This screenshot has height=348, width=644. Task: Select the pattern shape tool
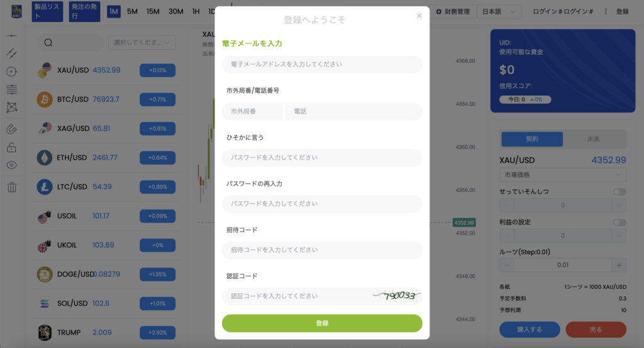pyautogui.click(x=11, y=107)
